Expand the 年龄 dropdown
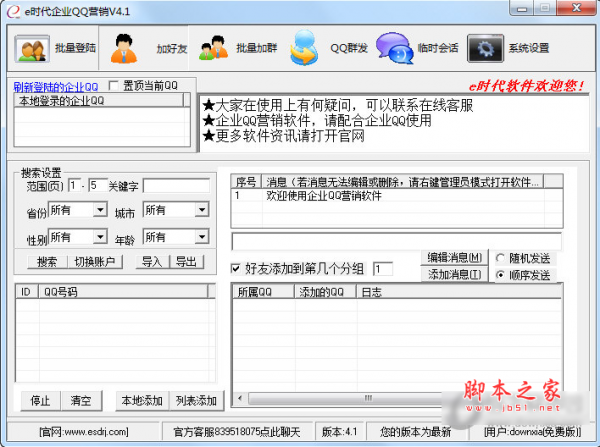Screen dimensions: 600x447 tap(202, 237)
